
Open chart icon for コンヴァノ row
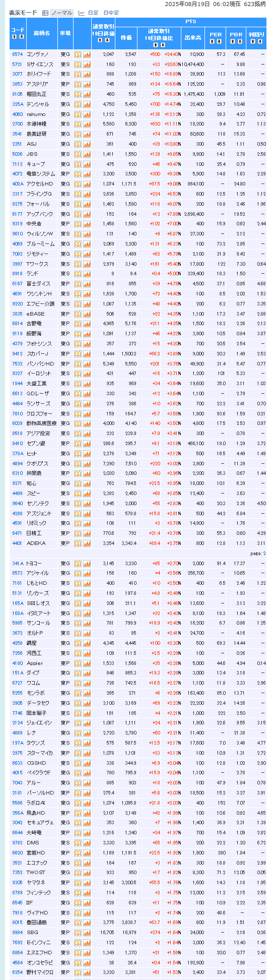click(x=87, y=54)
